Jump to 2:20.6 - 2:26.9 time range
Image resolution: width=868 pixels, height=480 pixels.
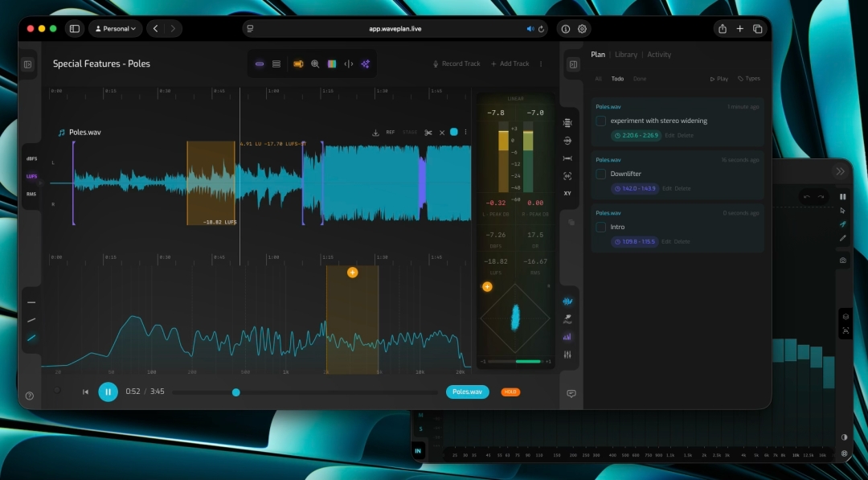636,135
